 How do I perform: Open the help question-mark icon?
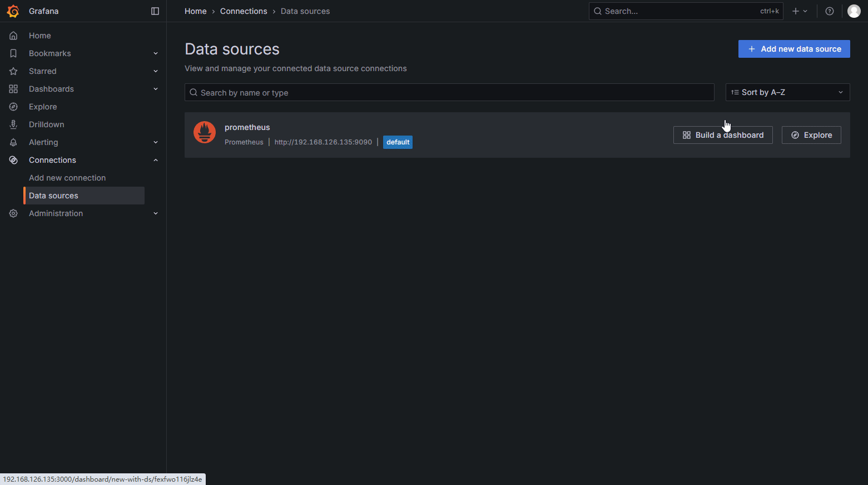pyautogui.click(x=829, y=11)
